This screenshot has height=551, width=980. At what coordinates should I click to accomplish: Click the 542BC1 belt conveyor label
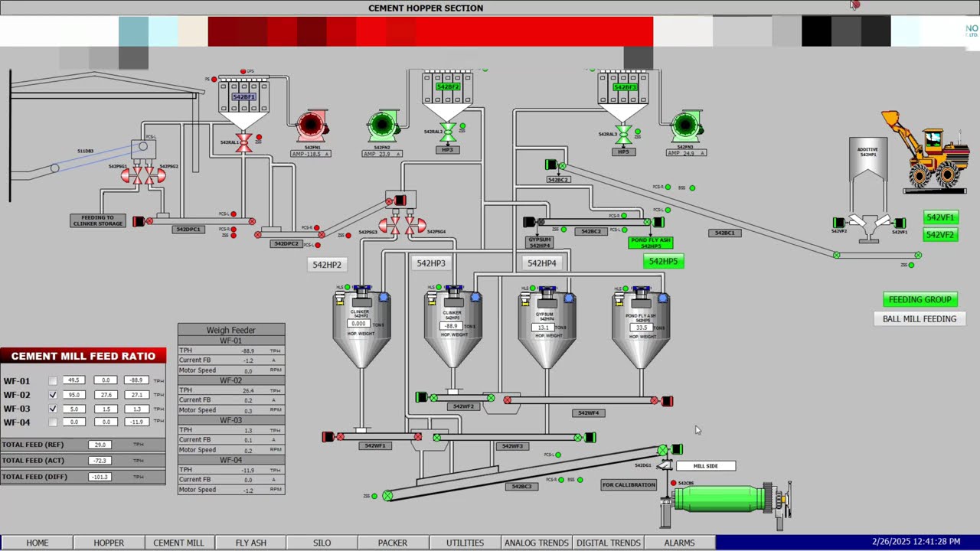pos(724,233)
